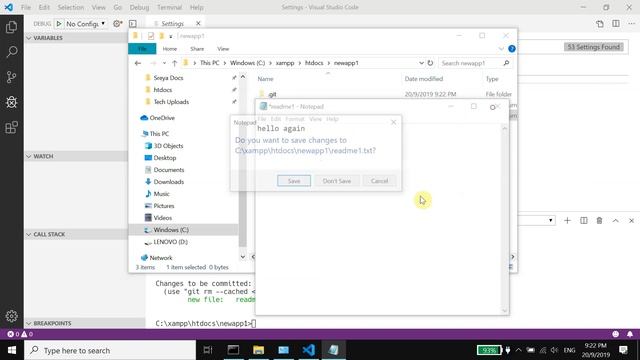Click the Back arrow in File Explorer
640x360 pixels.
[138, 63]
